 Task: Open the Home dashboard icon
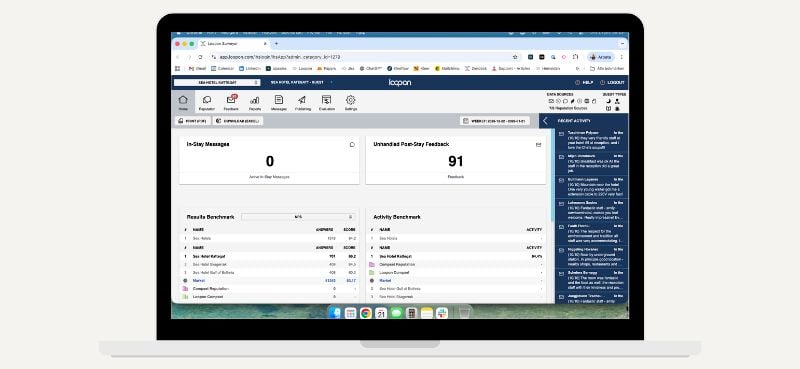pos(183,102)
